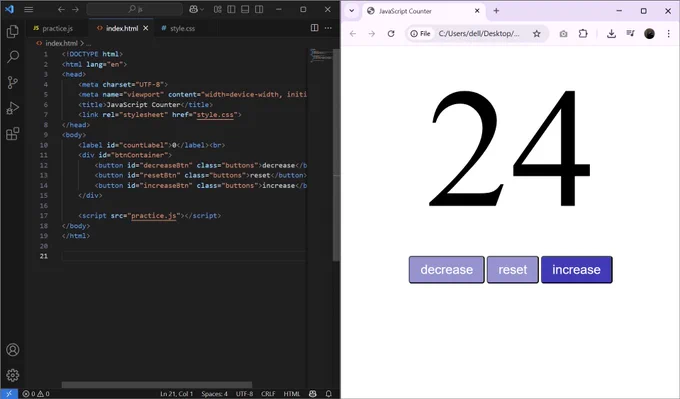This screenshot has width=680, height=399.
Task: Open the editor More Actions menu
Action: click(328, 28)
